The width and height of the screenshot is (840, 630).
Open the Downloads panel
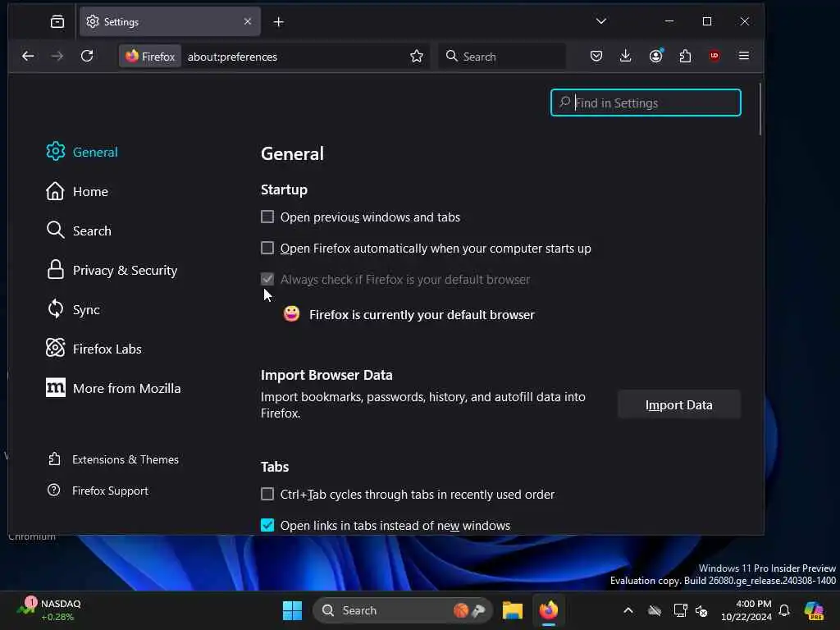tap(625, 56)
